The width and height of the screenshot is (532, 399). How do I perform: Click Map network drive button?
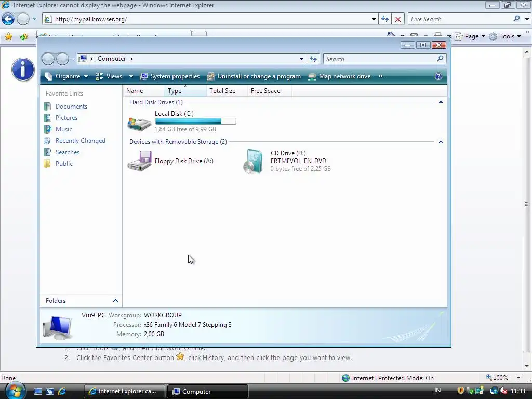point(339,76)
